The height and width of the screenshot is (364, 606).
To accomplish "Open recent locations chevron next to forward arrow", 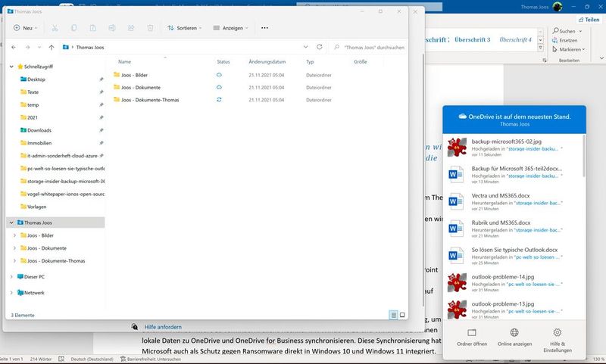I will click(x=39, y=47).
